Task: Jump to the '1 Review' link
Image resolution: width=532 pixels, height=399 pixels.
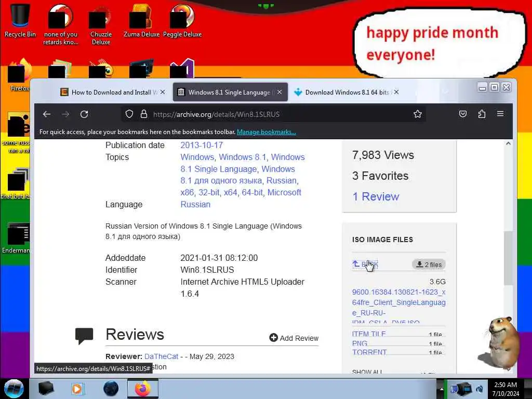Action: click(376, 196)
